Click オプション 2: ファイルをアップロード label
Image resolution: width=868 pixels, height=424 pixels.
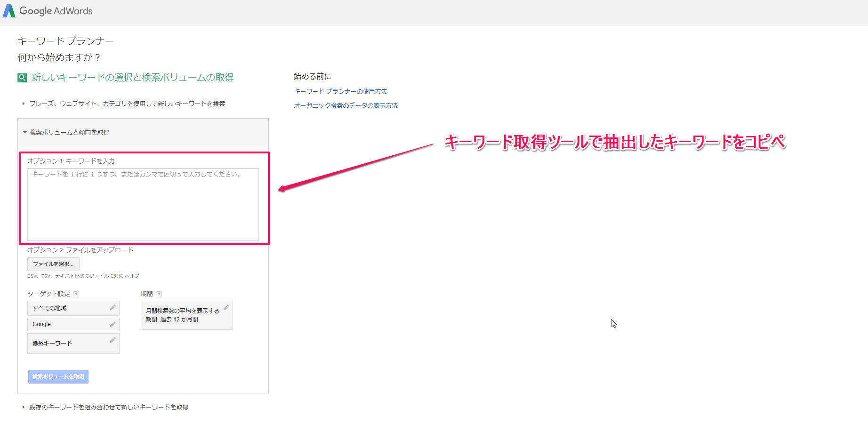[x=80, y=250]
